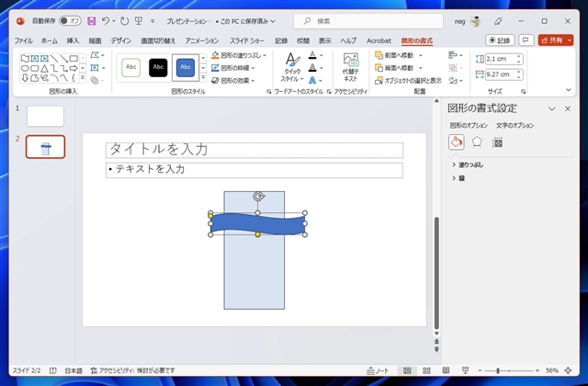Toggle the AutoSave switch

pyautogui.click(x=70, y=21)
